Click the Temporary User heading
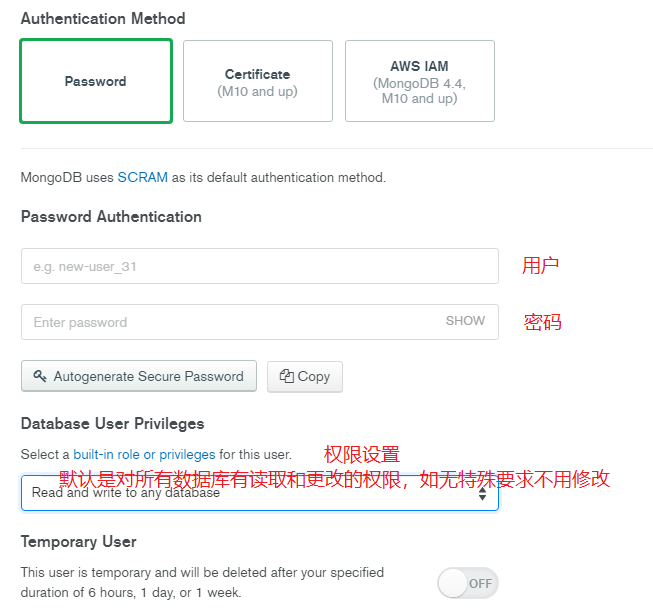653x608 pixels. (x=79, y=541)
